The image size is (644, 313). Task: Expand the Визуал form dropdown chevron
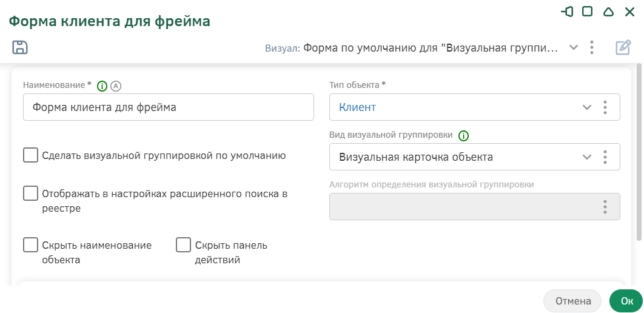574,47
